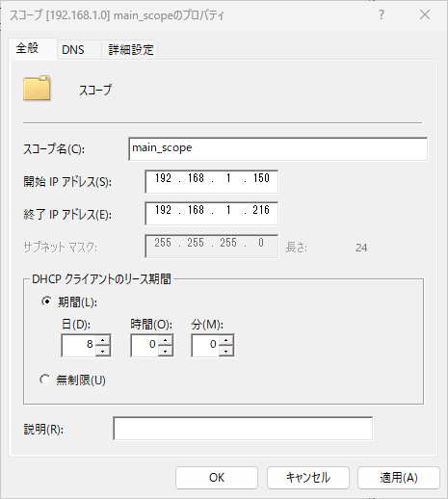Viewport: 448px width, 499px height.
Task: Close the scope properties dialog
Action: (425, 14)
